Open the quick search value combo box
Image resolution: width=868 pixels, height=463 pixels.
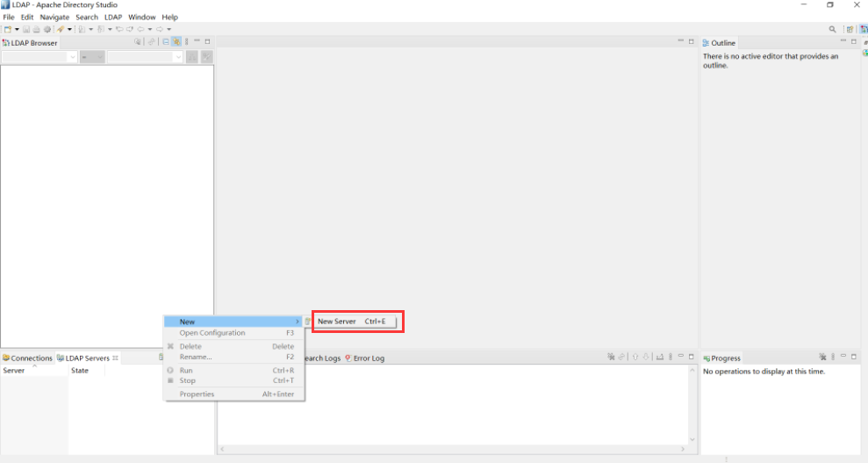point(145,57)
